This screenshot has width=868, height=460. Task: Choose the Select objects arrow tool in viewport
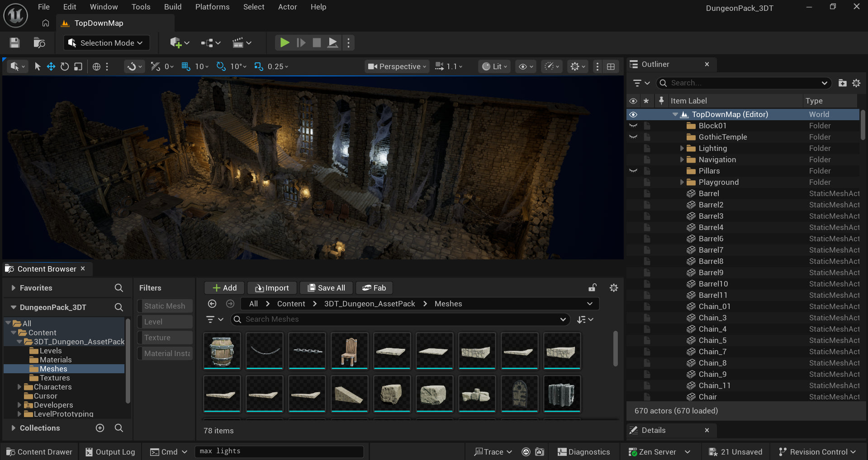(38, 66)
